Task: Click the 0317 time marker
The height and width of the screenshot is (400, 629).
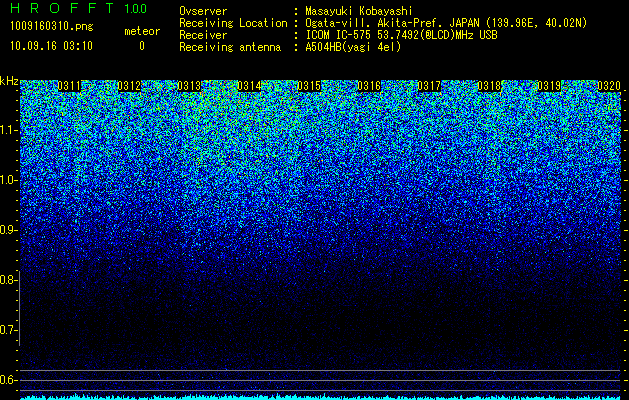Action: click(x=429, y=85)
